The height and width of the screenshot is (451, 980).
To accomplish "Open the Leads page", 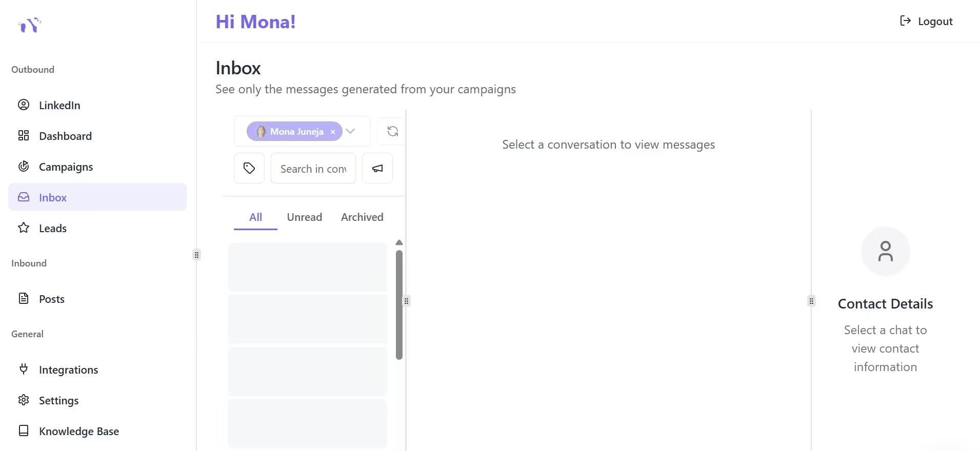I will 52,228.
